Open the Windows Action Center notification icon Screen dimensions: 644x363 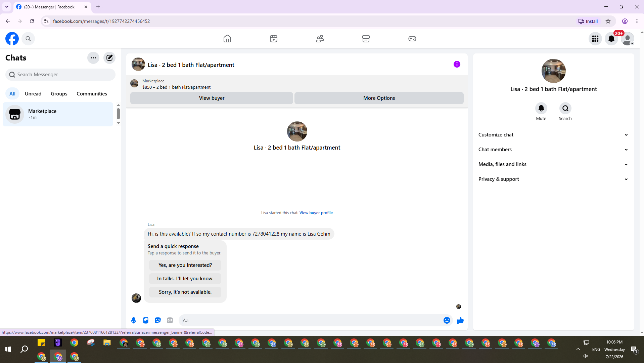point(634,350)
